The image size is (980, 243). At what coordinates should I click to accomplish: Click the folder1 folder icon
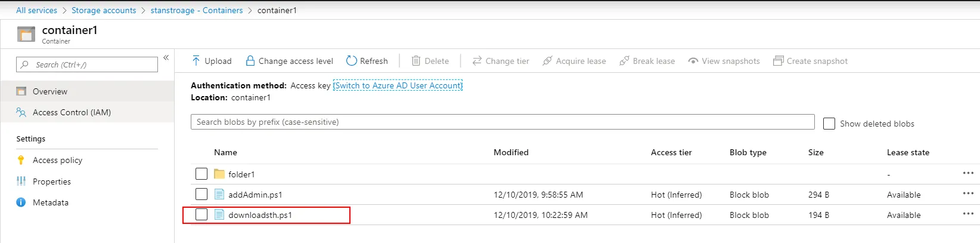[219, 174]
